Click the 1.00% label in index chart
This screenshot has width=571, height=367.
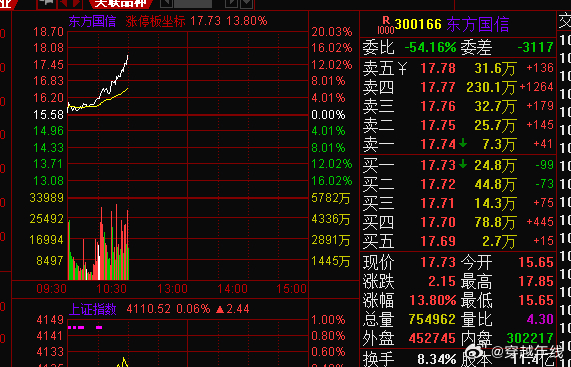click(x=328, y=320)
